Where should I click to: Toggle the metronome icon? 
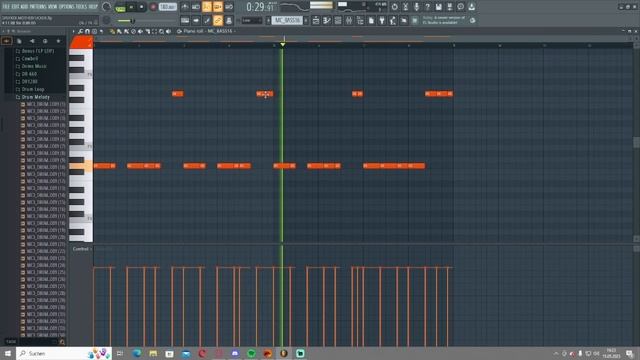point(185,7)
